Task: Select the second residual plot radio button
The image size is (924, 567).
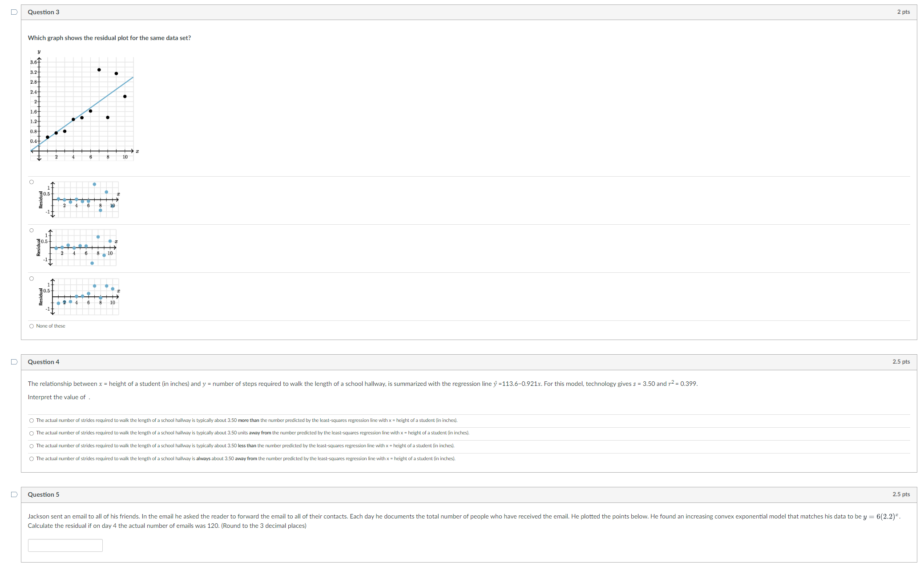Action: tap(32, 230)
